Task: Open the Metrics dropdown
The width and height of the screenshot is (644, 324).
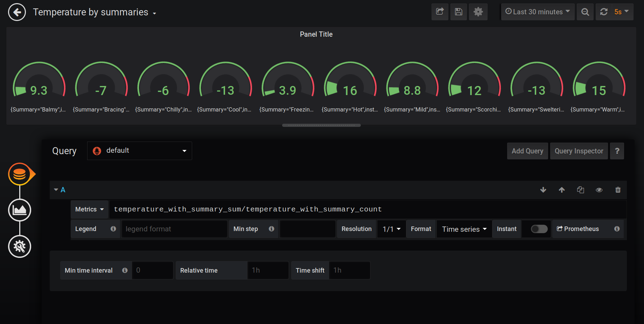Action: (x=90, y=209)
